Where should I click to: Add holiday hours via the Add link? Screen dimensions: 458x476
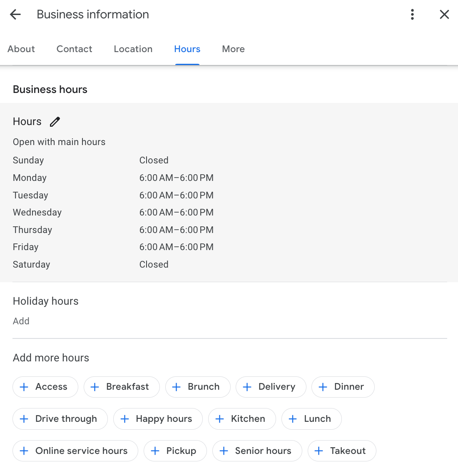tap(21, 321)
